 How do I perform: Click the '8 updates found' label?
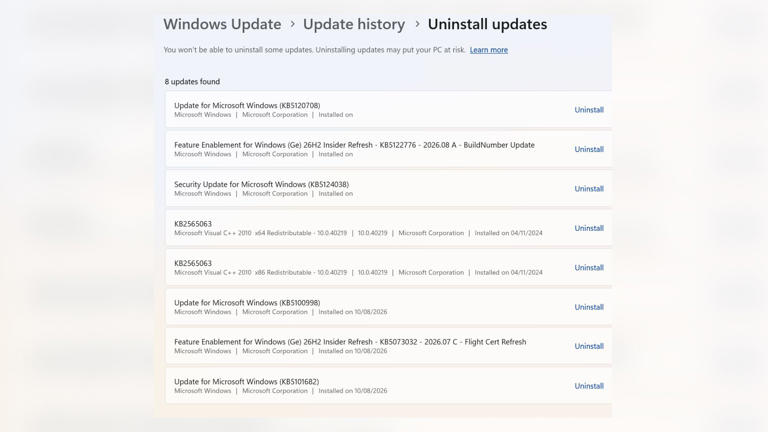192,82
